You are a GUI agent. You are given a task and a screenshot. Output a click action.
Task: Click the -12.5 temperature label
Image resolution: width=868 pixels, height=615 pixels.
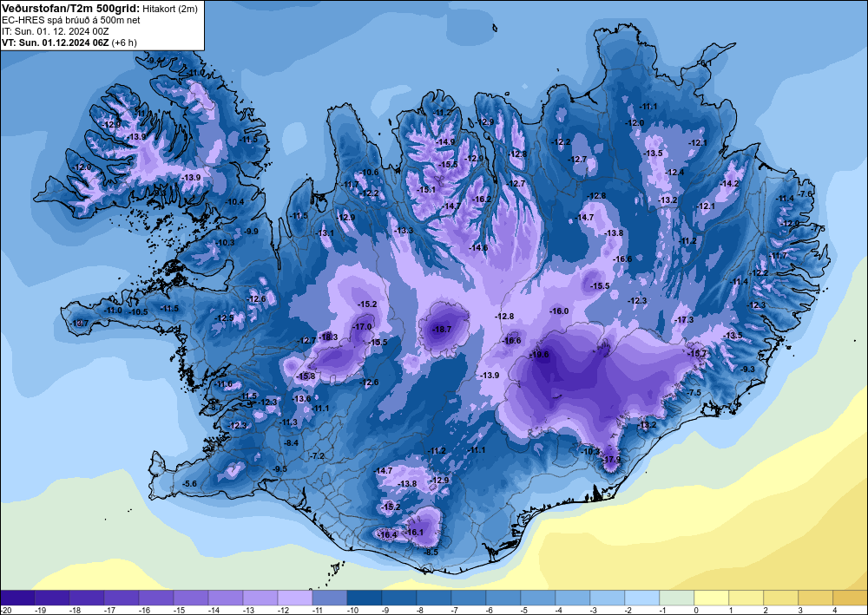coord(224,318)
